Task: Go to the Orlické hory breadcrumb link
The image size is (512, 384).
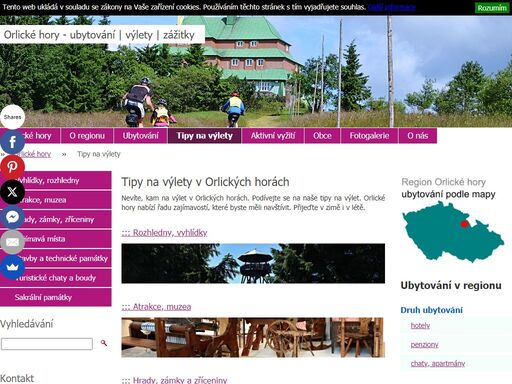Action: [33, 154]
